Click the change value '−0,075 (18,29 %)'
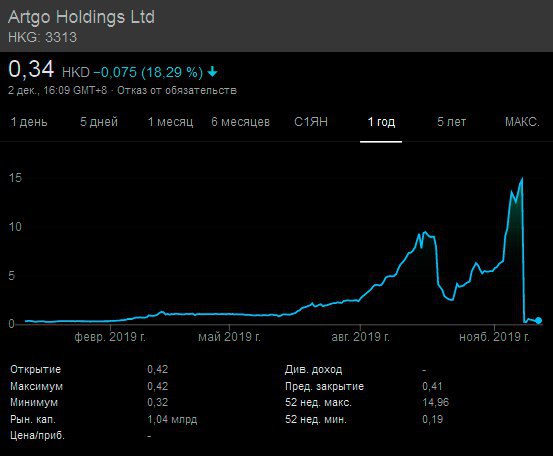This screenshot has width=553, height=456. coord(148,72)
